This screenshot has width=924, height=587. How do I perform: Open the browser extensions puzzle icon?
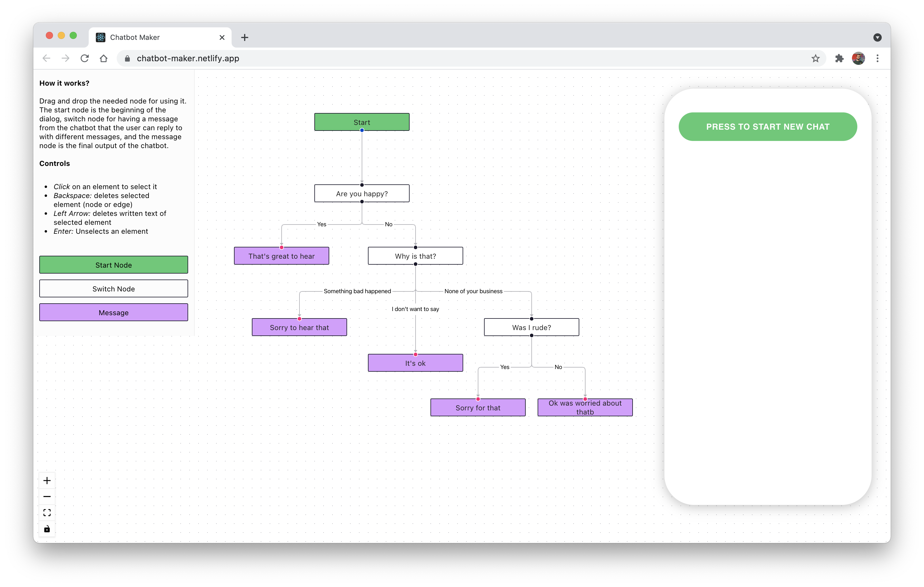(x=839, y=58)
